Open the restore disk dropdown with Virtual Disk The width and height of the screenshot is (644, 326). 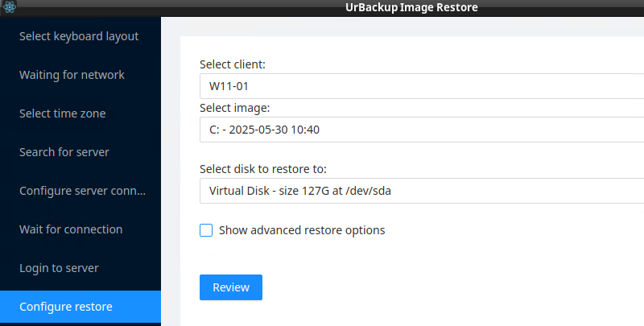[419, 191]
